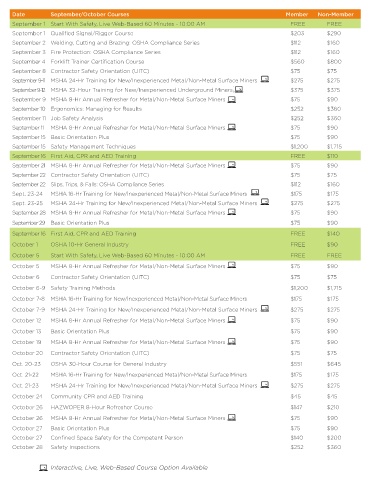Click Forklift Trainer Certification Course

pyautogui.click(x=97, y=62)
